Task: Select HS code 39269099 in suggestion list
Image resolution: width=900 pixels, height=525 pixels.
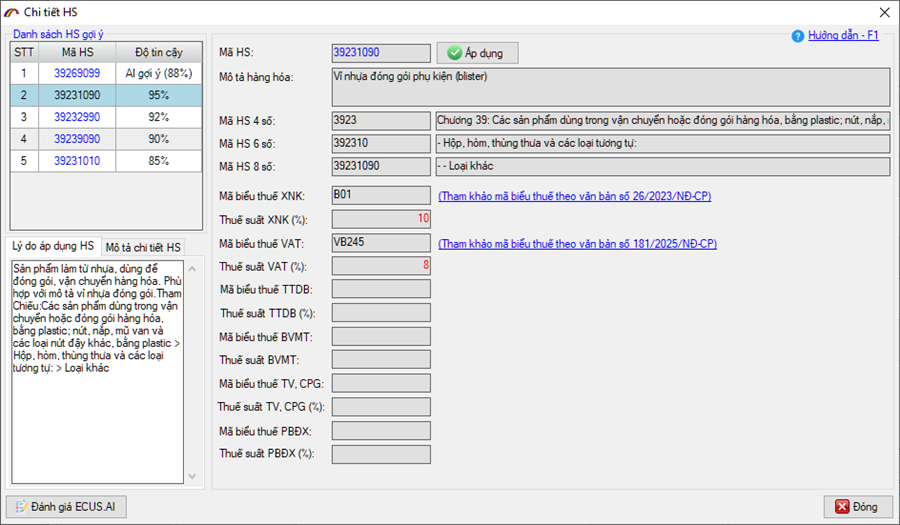Action: (76, 73)
